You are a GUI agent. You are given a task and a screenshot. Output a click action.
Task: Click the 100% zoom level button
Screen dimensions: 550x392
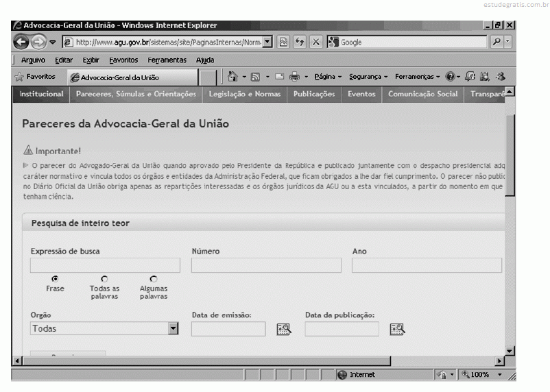coord(475,374)
